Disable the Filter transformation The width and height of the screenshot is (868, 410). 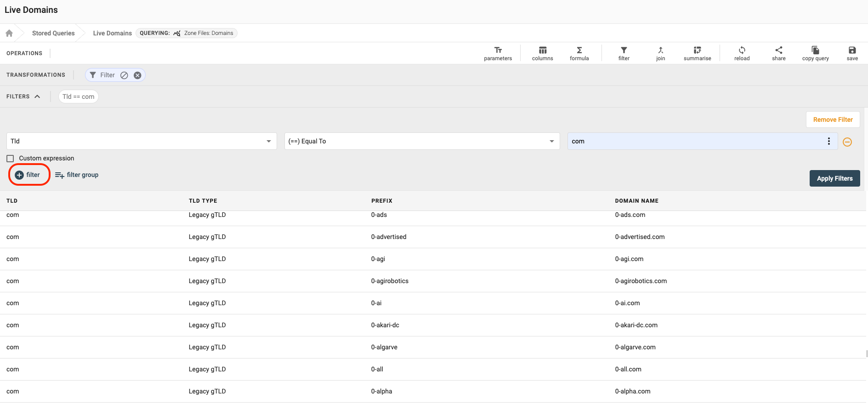[x=124, y=75]
